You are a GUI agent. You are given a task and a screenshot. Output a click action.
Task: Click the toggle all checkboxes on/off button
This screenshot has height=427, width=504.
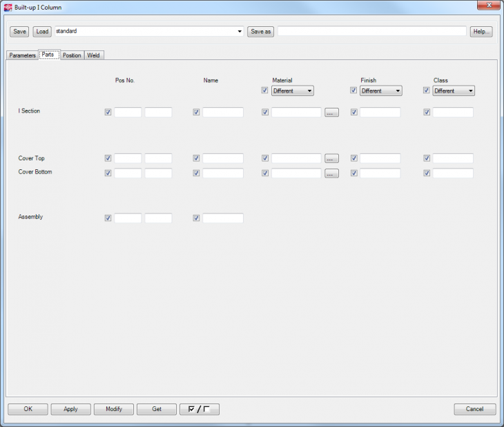pos(199,409)
